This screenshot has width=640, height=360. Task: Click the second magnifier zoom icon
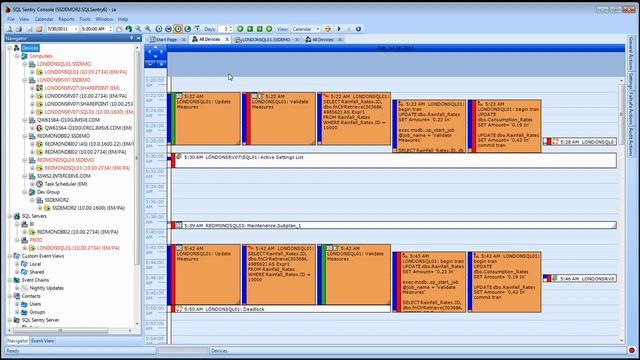[148, 29]
